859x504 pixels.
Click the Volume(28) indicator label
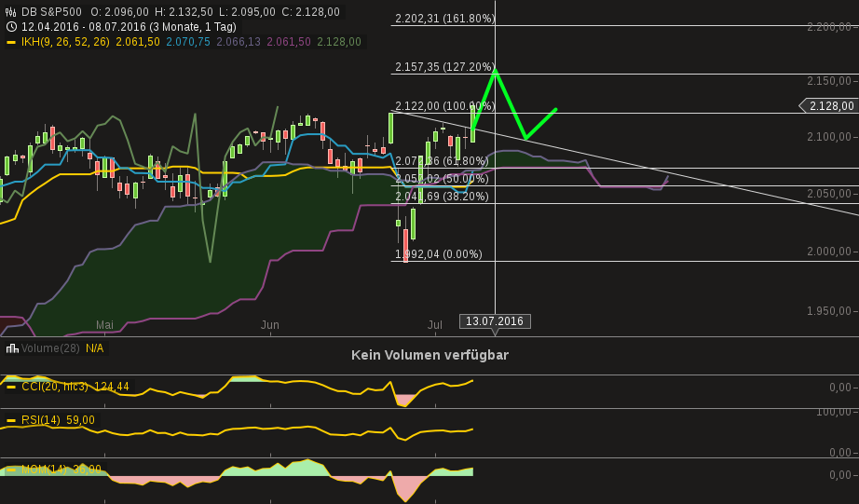pos(50,348)
